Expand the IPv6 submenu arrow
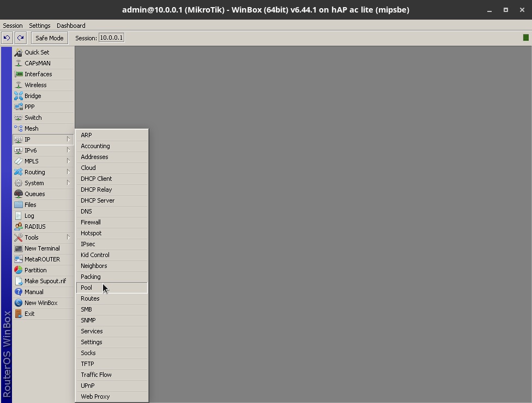 pos(69,150)
